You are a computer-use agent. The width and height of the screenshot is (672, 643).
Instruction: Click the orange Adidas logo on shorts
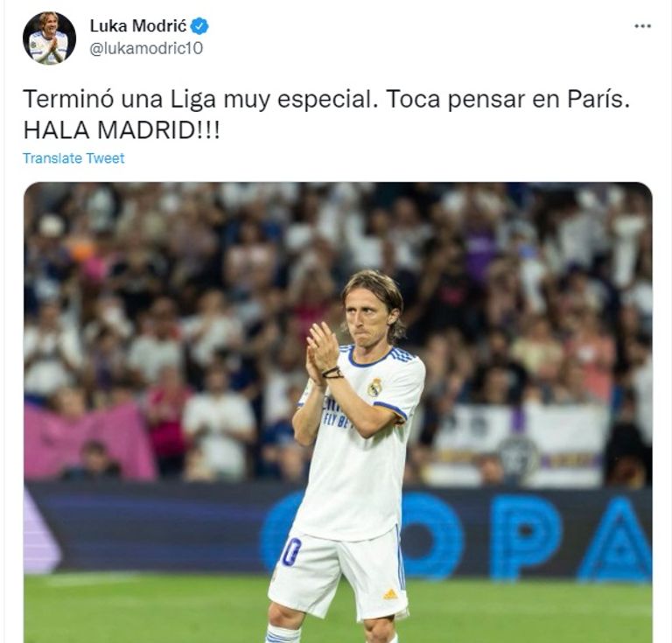[x=390, y=594]
